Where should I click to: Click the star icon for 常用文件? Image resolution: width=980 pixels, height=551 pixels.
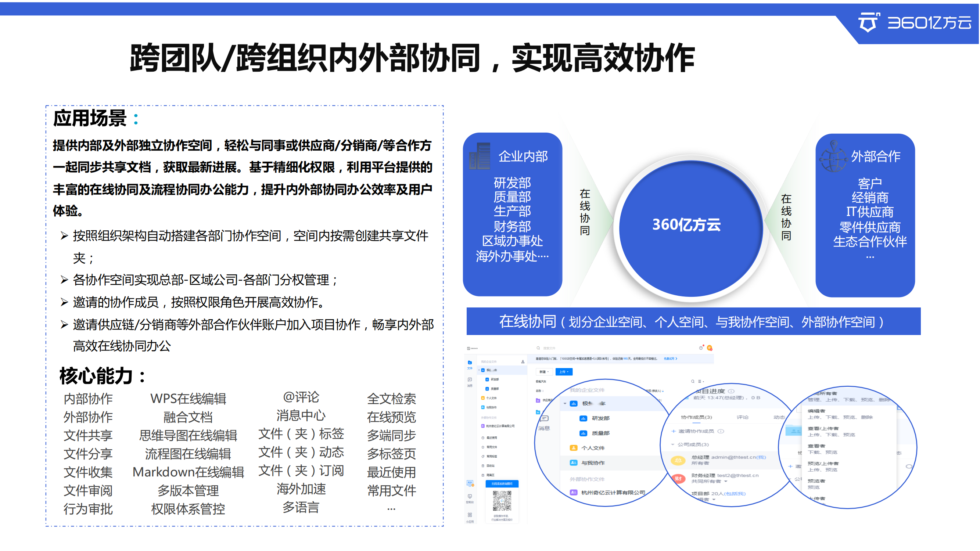click(483, 447)
